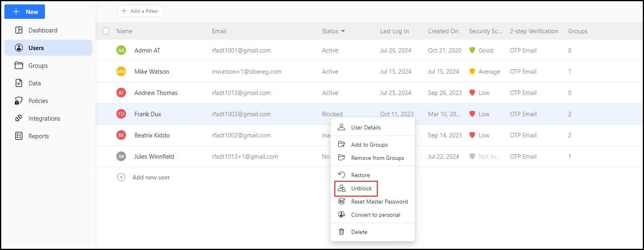This screenshot has height=250, width=644.
Task: Open the Add a Filter control
Action: click(x=140, y=11)
